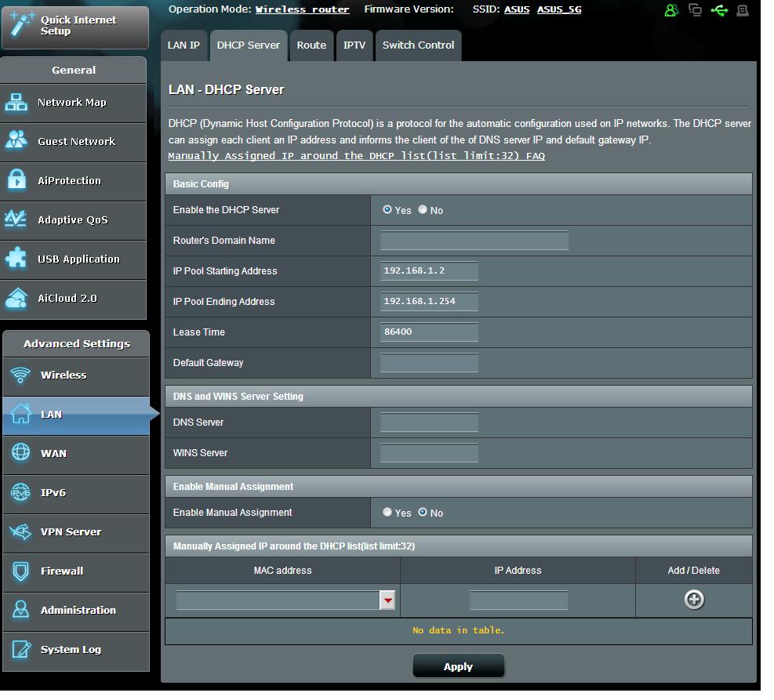This screenshot has width=774, height=700.
Task: Click the VPN Server arrows icon
Action: click(20, 533)
